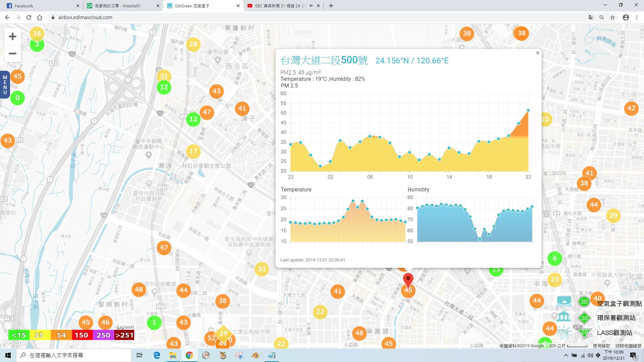Image resolution: width=644 pixels, height=362 pixels.
Task: Click the Google logo on map
Action: click(15, 343)
